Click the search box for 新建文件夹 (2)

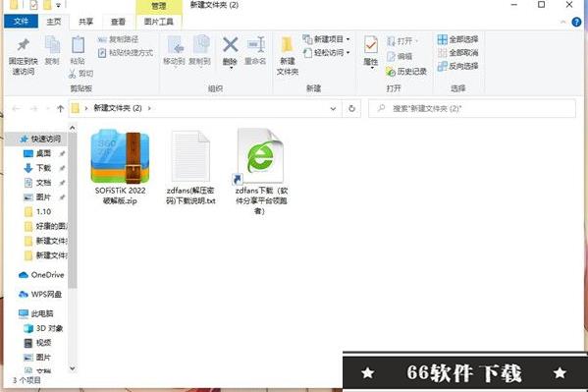coord(472,108)
